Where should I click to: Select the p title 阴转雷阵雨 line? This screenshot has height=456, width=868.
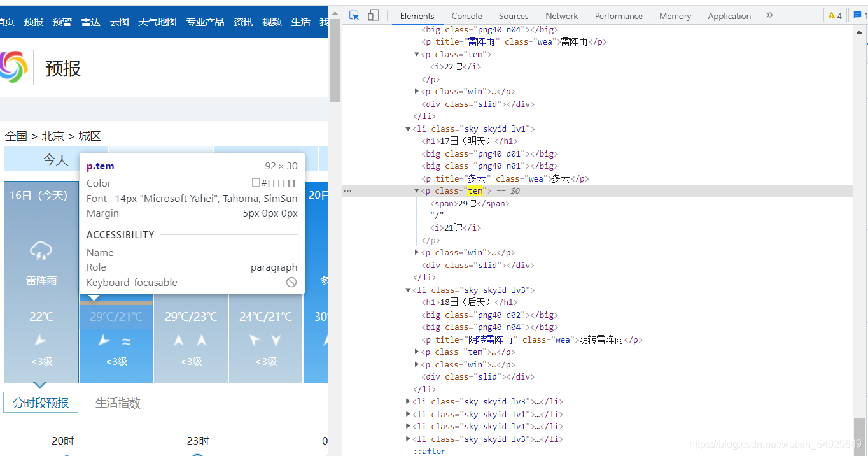[532, 340]
